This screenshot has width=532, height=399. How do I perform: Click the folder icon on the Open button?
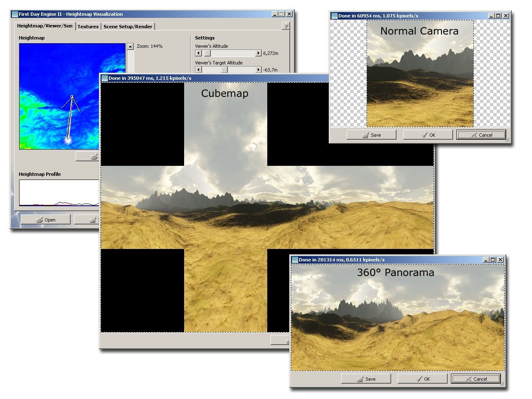pos(39,219)
